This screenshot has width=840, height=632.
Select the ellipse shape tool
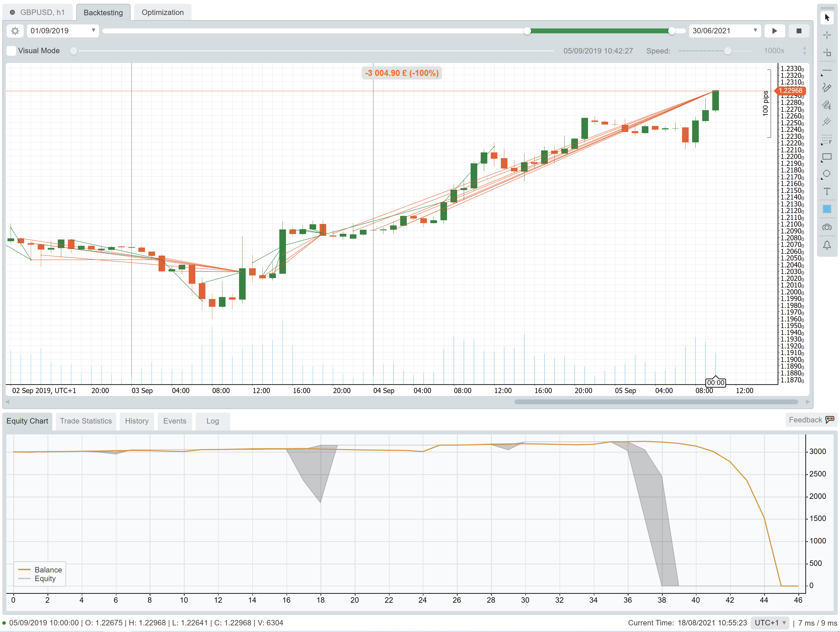pos(827,174)
